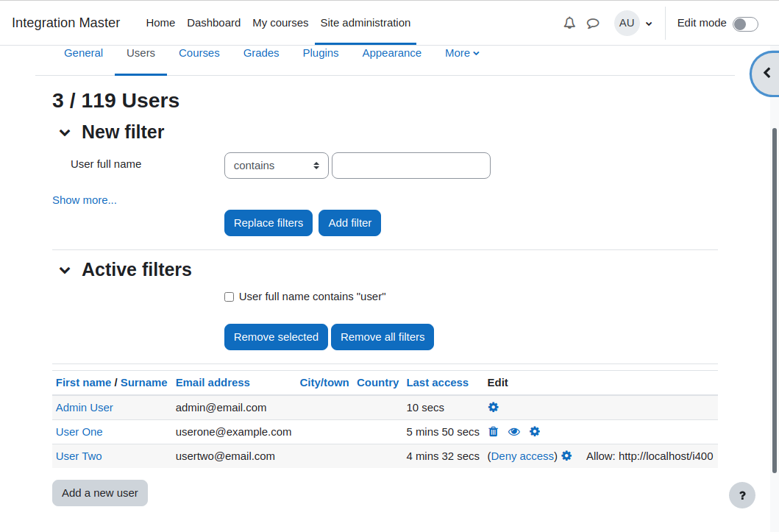Switch to the General tab
Image resolution: width=779 pixels, height=532 pixels.
click(x=83, y=53)
